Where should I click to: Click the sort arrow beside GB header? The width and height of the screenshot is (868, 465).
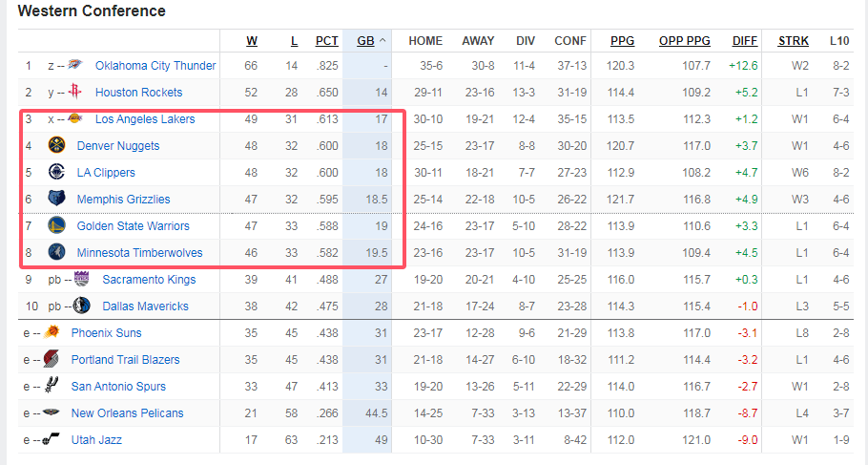point(382,41)
